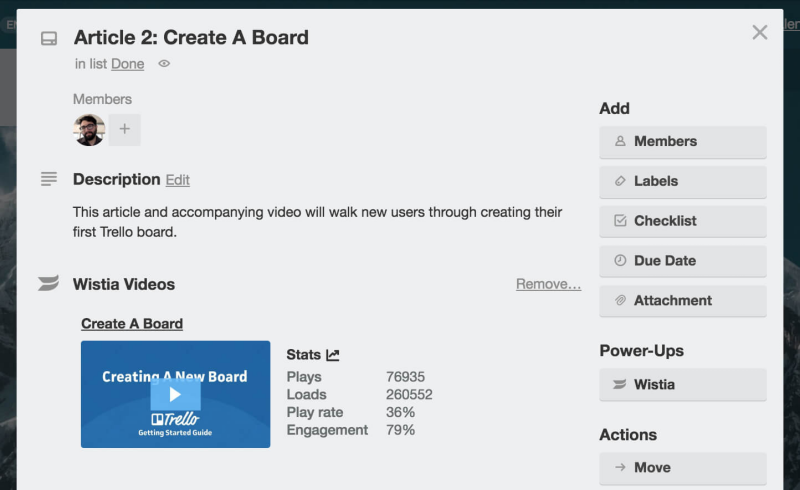This screenshot has height=490, width=800.
Task: Edit the card description
Action: (x=178, y=180)
